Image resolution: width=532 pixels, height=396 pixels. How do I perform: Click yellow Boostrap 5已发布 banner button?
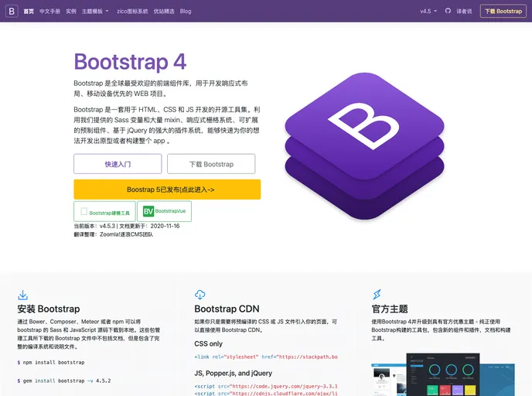167,189
